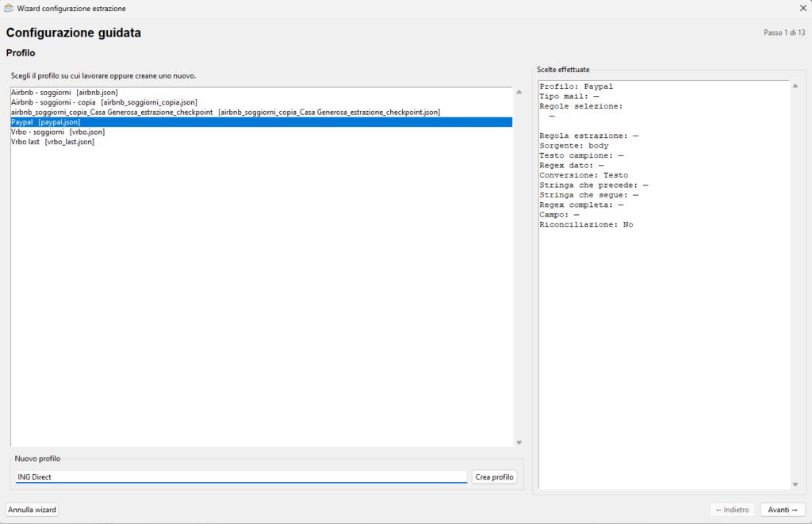
Task: Click the Crea profilo button
Action: click(494, 477)
